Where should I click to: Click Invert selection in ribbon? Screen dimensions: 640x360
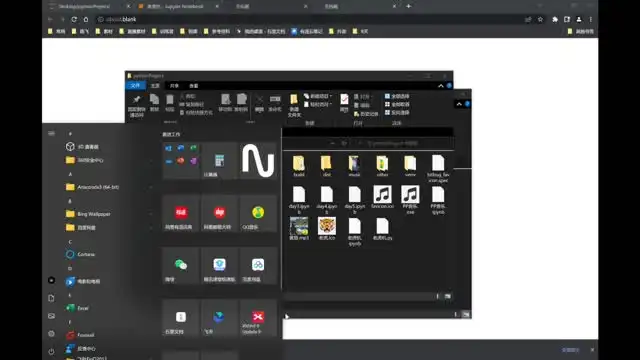(397, 113)
